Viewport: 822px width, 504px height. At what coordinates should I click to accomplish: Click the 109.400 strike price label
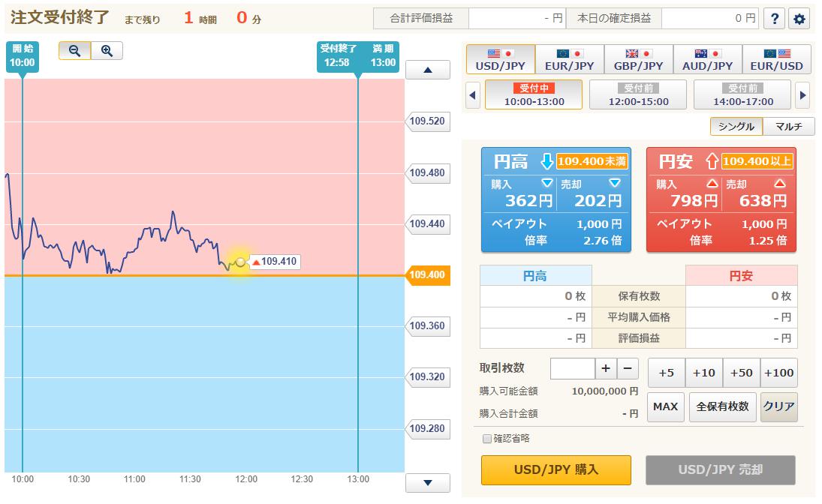pos(428,275)
